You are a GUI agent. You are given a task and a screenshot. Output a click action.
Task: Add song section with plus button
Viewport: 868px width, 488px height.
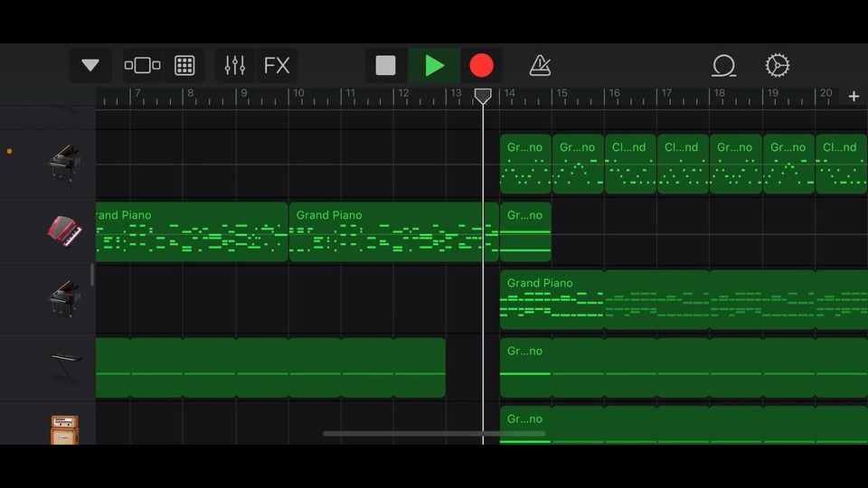click(854, 97)
